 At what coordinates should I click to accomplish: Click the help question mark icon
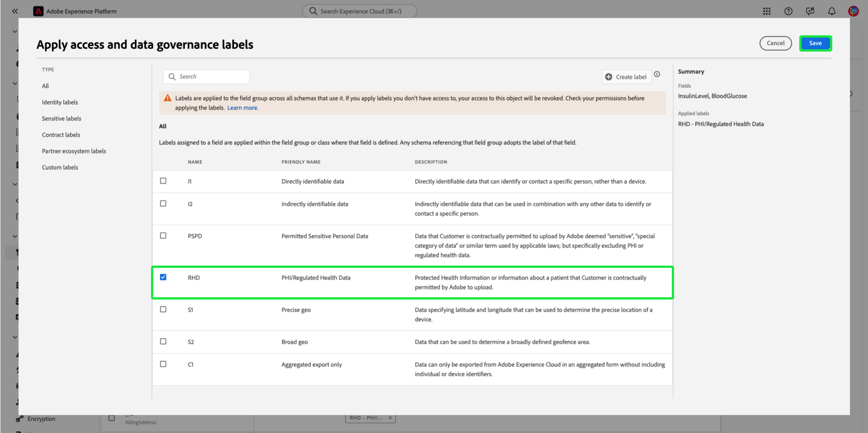[x=788, y=11]
